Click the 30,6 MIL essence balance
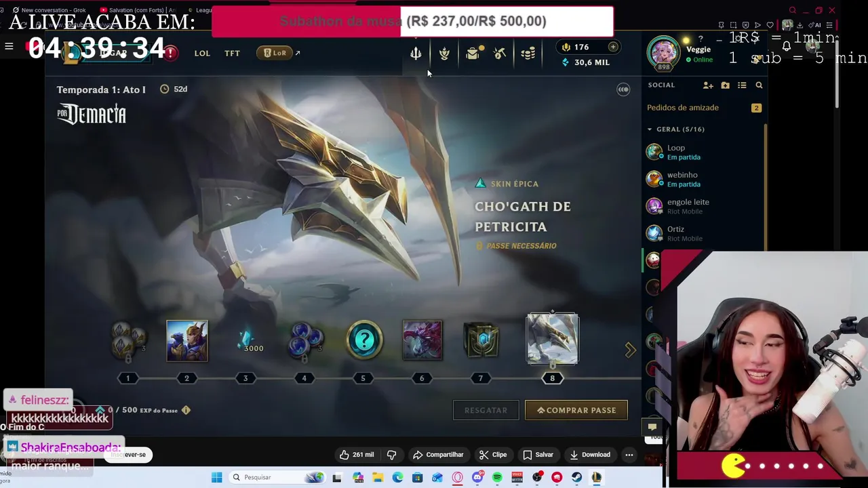 [586, 62]
